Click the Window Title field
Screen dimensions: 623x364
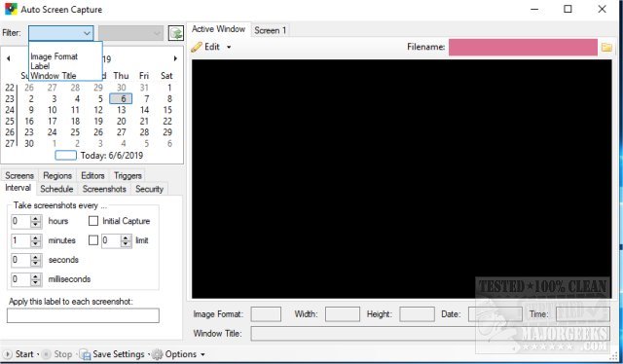pyautogui.click(x=430, y=334)
